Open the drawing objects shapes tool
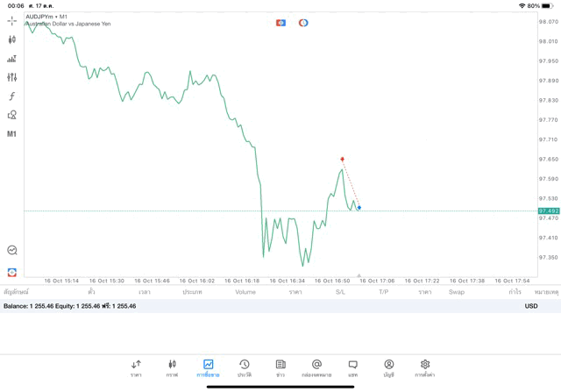 (x=12, y=115)
